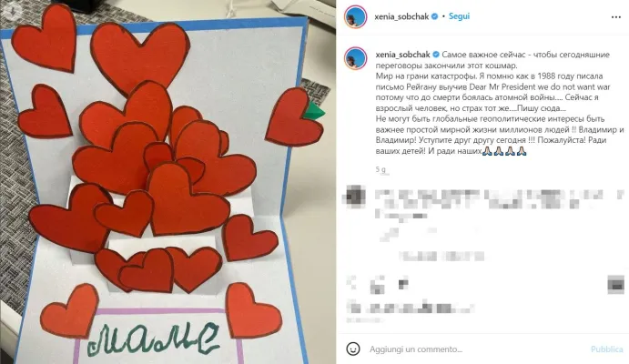Click the blurred comment bubble icon

pos(377,285)
